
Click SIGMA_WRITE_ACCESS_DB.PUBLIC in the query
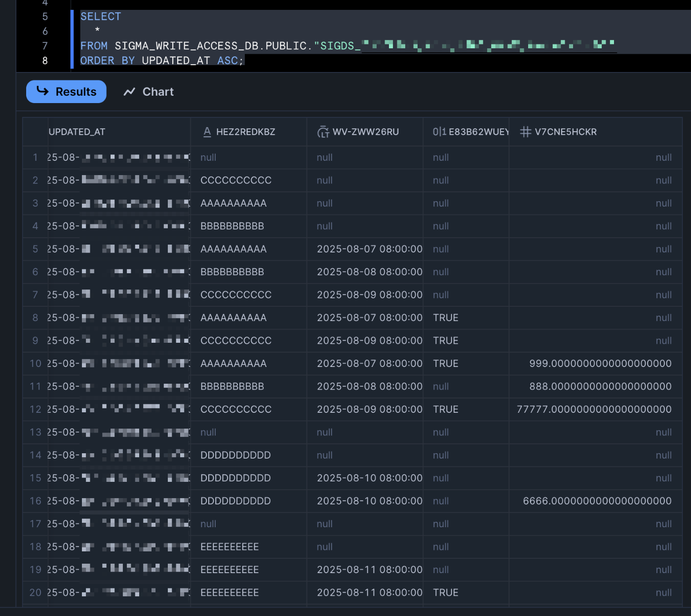coord(211,46)
